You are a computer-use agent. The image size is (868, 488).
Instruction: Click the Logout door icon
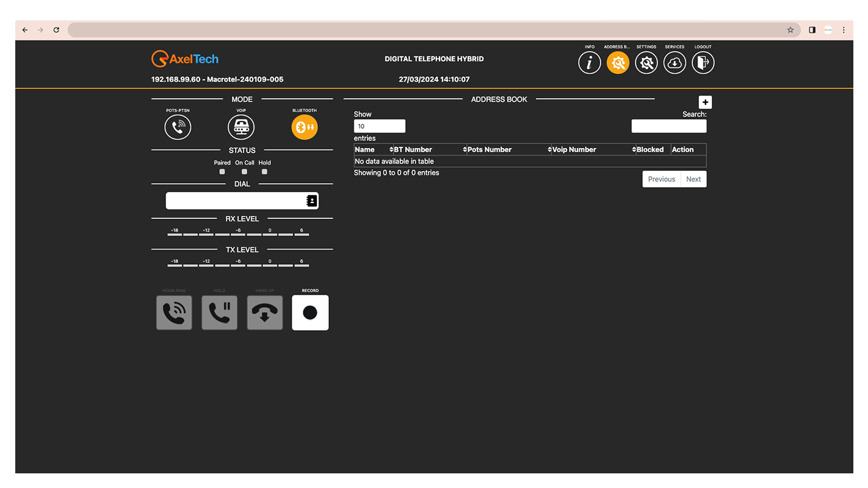click(703, 63)
